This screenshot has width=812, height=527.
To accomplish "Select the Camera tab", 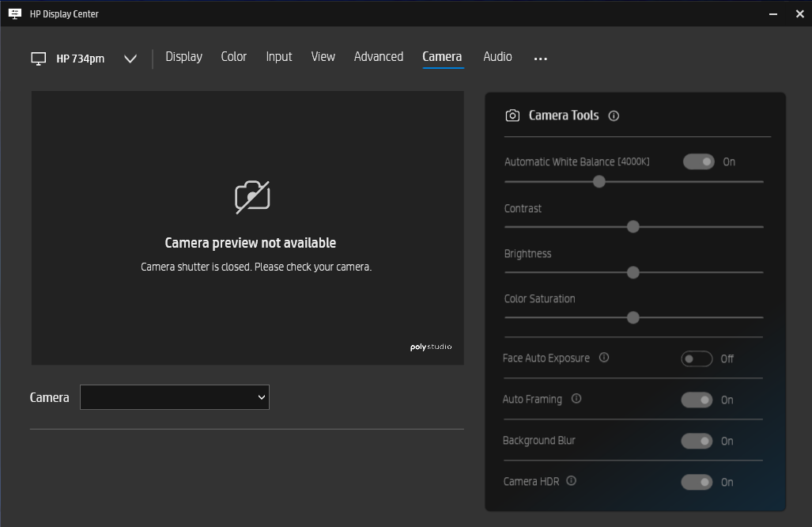I will click(442, 56).
